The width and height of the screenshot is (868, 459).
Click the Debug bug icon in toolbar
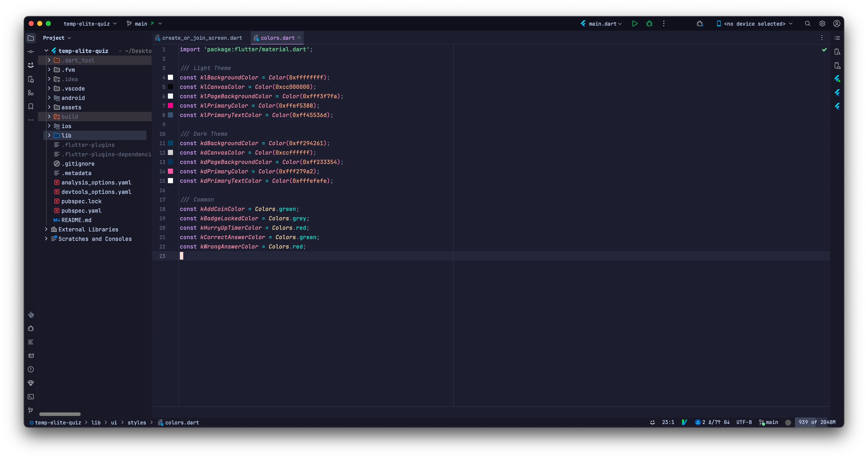click(649, 23)
